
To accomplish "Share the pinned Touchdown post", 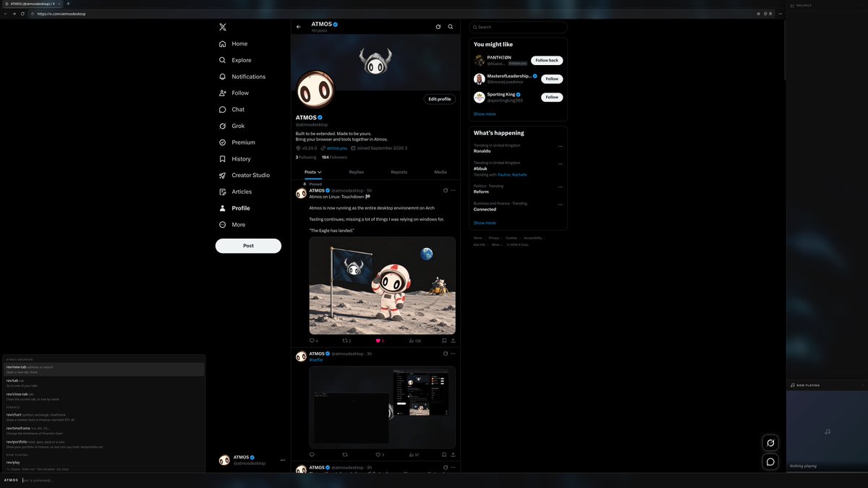I will pos(453,341).
